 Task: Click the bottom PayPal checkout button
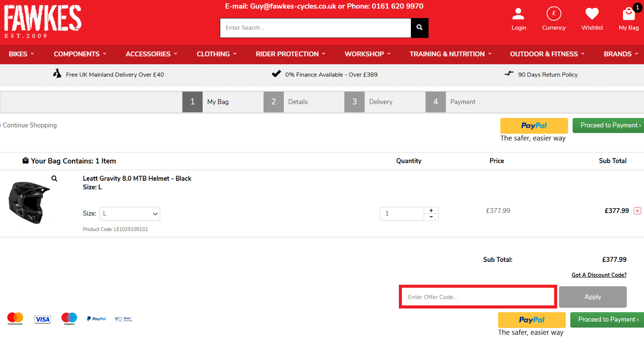coord(532,320)
